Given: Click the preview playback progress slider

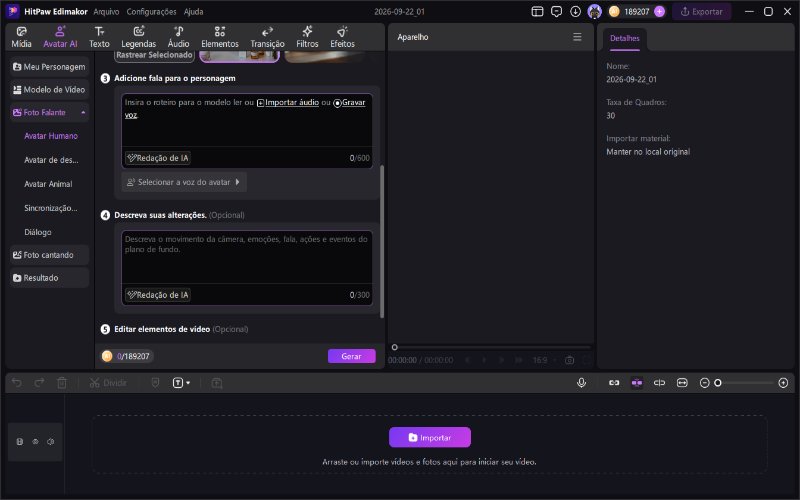Looking at the screenshot, I should (490, 347).
